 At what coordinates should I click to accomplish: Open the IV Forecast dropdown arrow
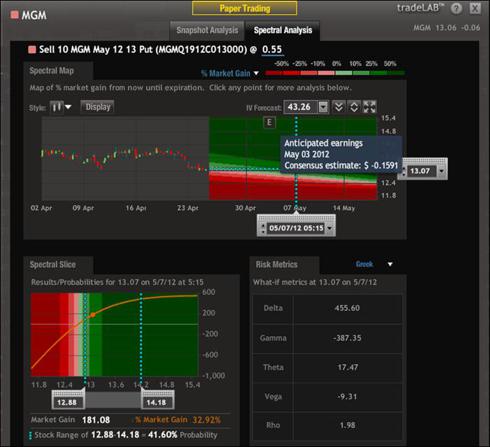click(323, 107)
